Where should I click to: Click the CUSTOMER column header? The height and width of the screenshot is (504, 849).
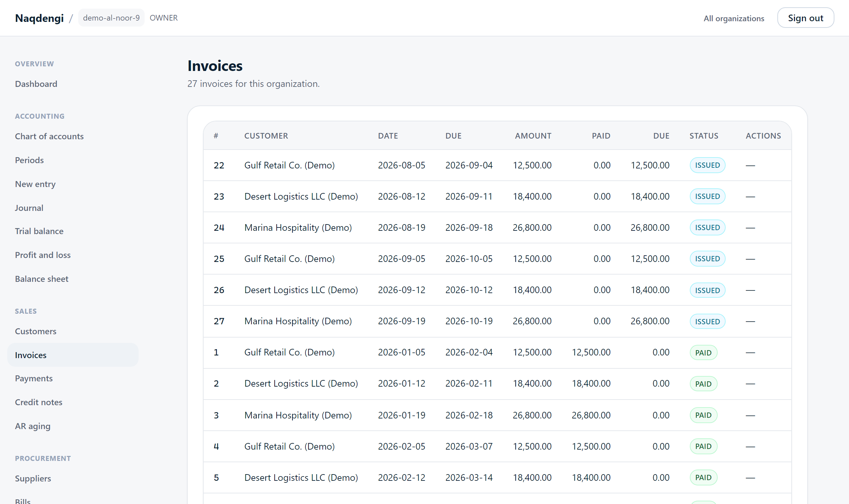click(x=266, y=136)
